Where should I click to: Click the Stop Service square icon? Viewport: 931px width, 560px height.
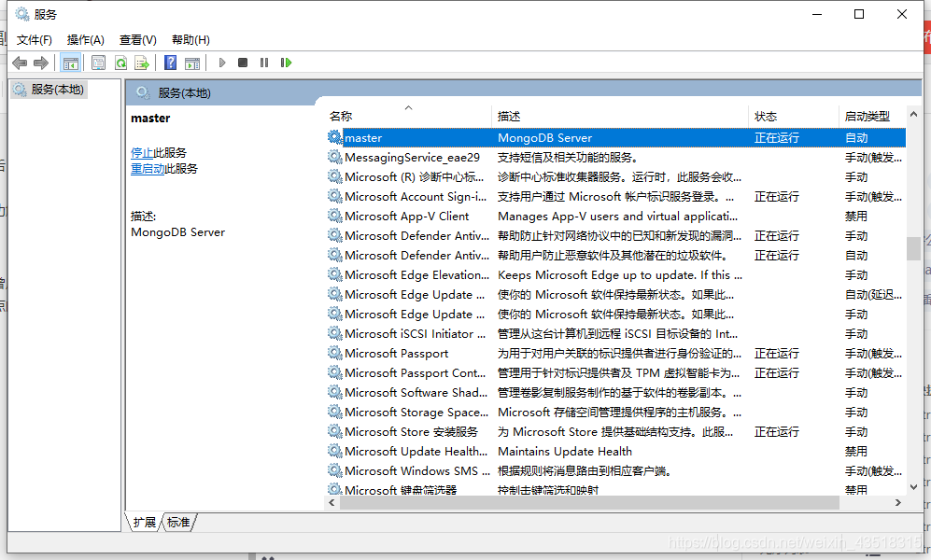click(242, 63)
